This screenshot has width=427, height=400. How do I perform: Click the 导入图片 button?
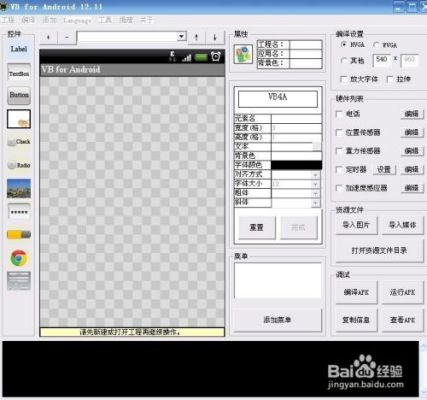(356, 225)
